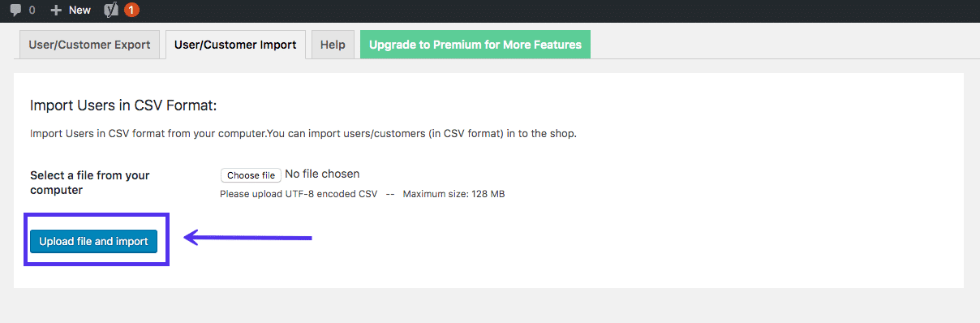Image resolution: width=980 pixels, height=323 pixels.
Task: Switch to the User/Customer Export tab
Action: [x=89, y=45]
